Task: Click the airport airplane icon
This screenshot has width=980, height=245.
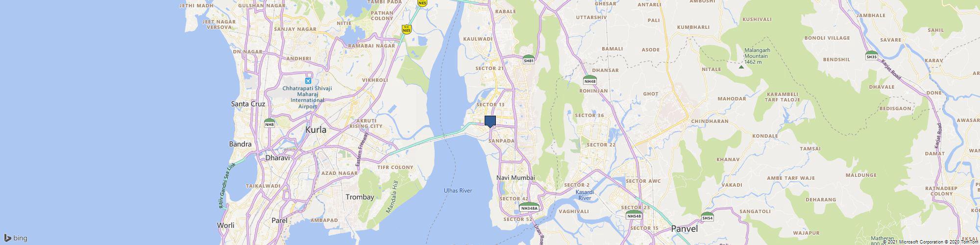Action: 308,81
